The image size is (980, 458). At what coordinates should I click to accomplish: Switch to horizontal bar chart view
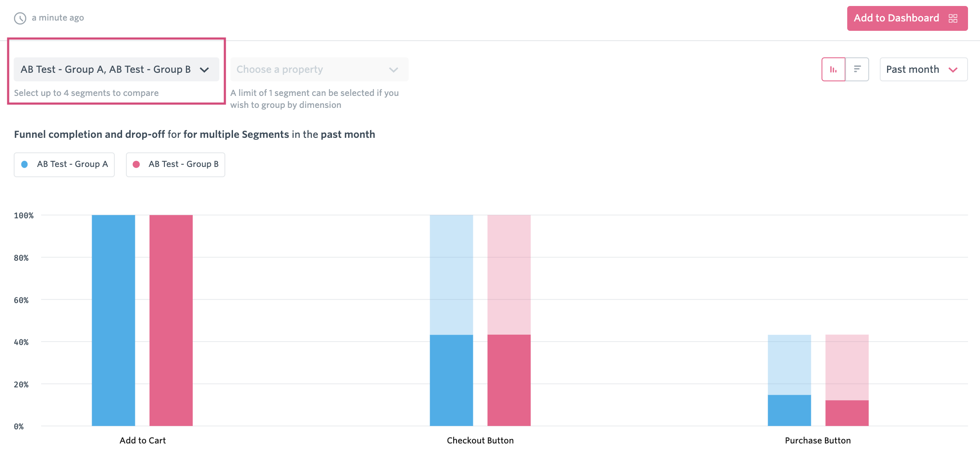(x=857, y=69)
